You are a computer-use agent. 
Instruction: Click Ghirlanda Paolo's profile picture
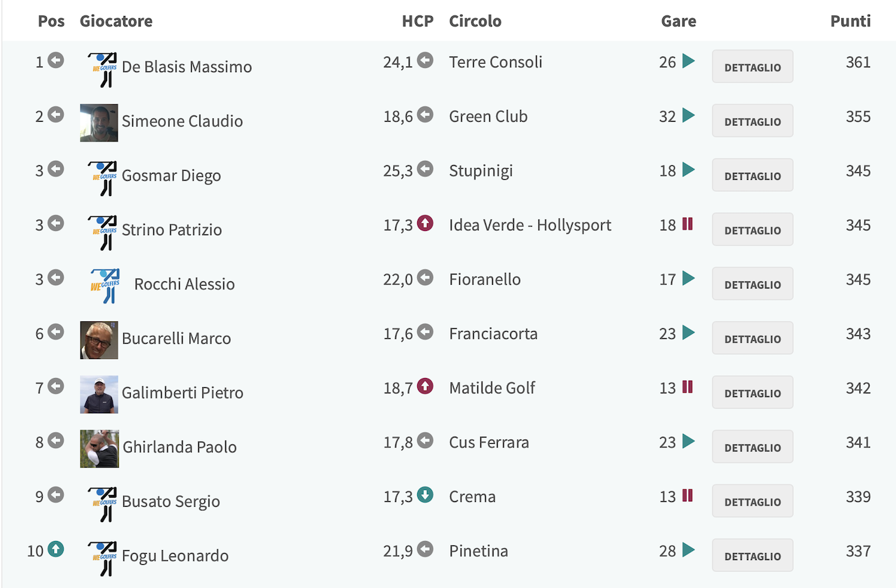(x=99, y=449)
